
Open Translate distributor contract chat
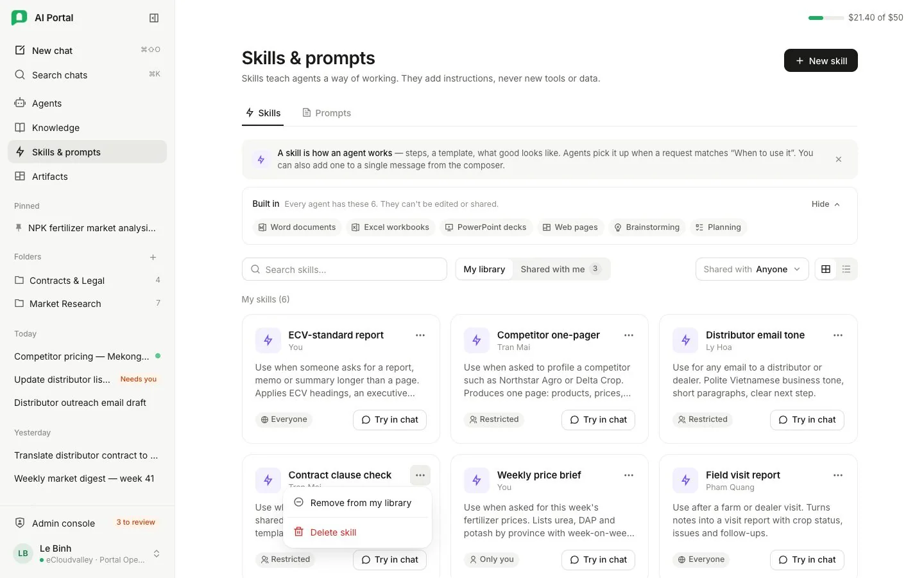(x=87, y=455)
